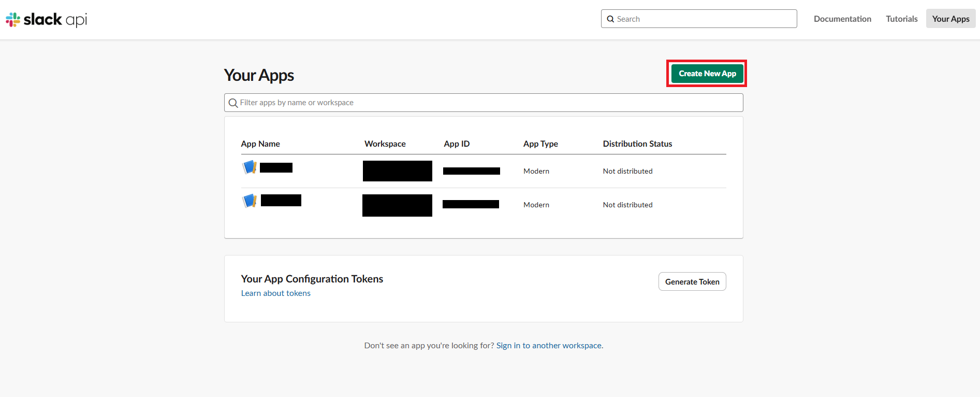
Task: Focus the top Search input field
Action: pyautogui.click(x=699, y=19)
